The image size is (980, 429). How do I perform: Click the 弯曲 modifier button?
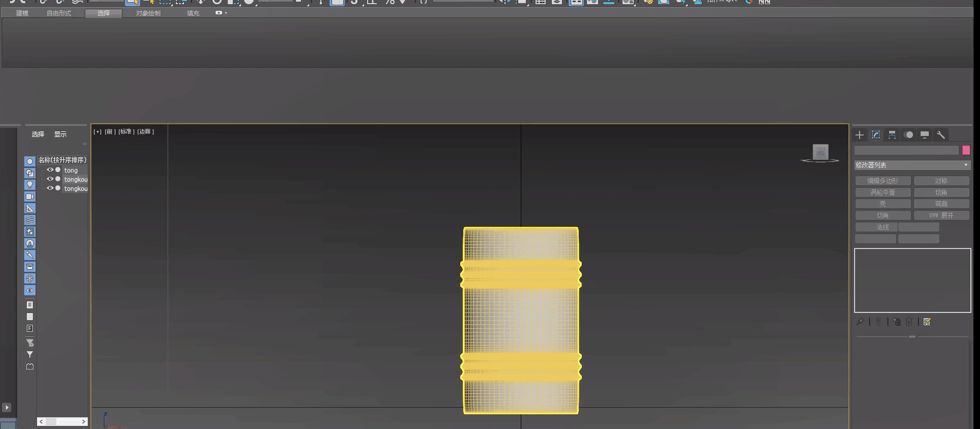coord(941,204)
